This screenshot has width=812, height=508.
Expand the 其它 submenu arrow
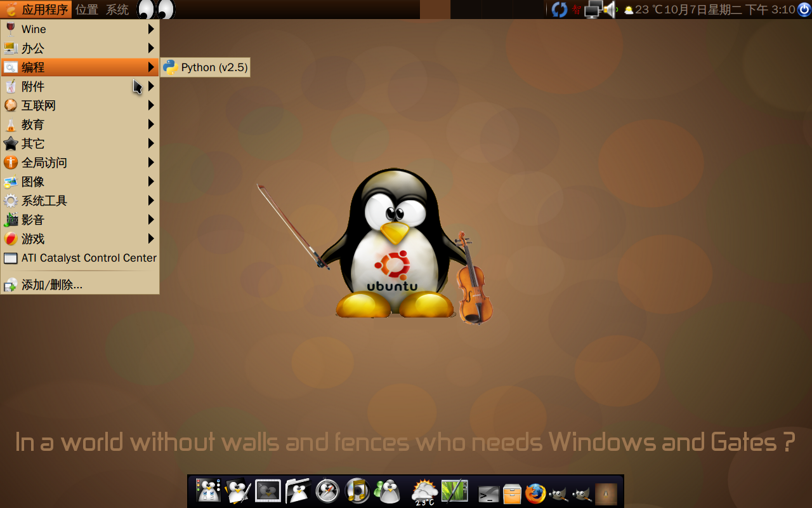click(151, 144)
